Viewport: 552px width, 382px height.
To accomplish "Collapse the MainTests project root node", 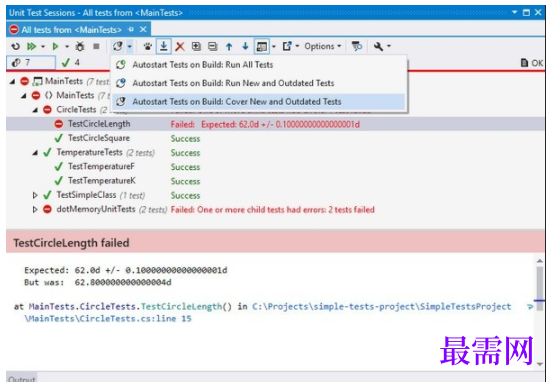I will tap(13, 82).
